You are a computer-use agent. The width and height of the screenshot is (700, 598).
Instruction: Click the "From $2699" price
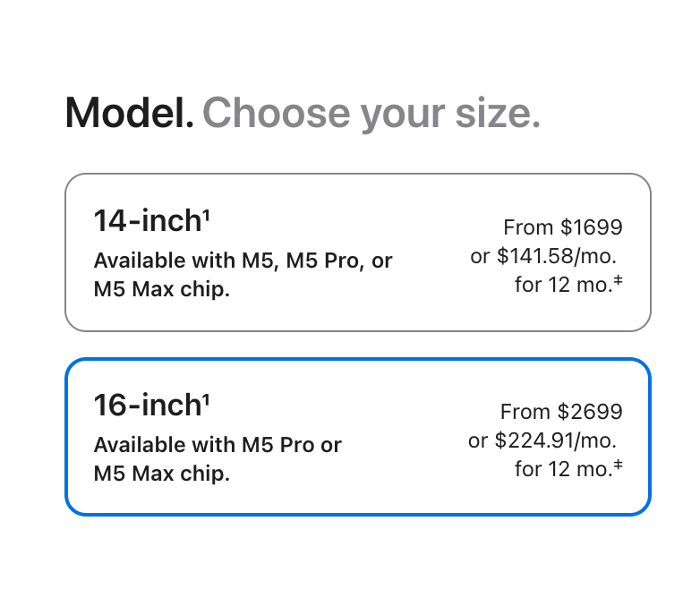click(x=561, y=412)
